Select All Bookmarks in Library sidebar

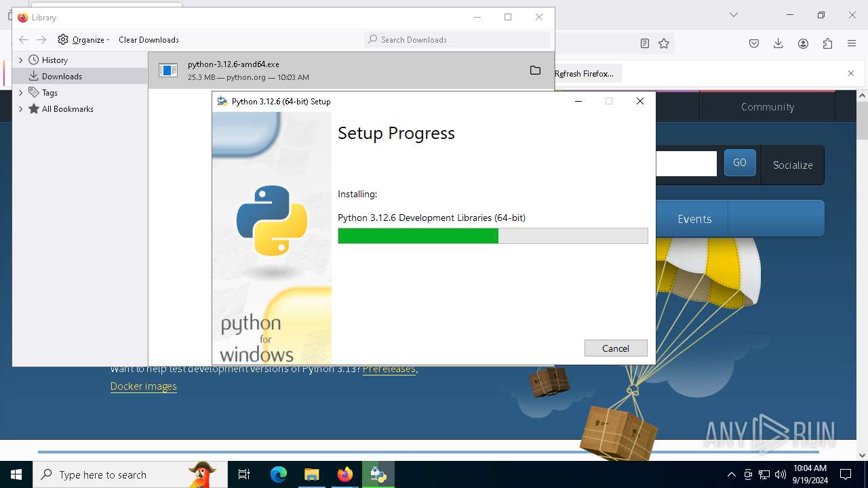[x=67, y=108]
